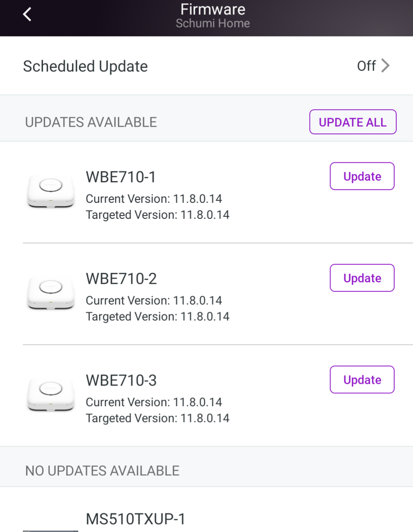
Task: Tap the Schumi Home location subtitle
Action: 212,23
